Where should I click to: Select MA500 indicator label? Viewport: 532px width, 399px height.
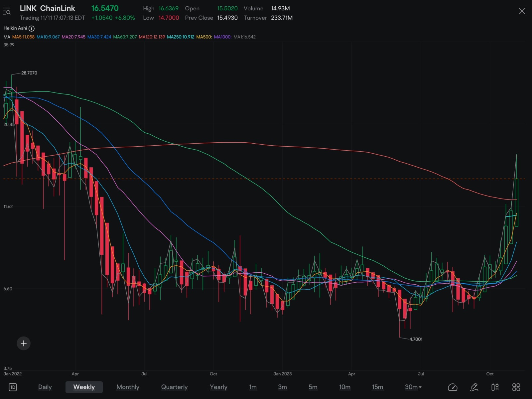[204, 37]
